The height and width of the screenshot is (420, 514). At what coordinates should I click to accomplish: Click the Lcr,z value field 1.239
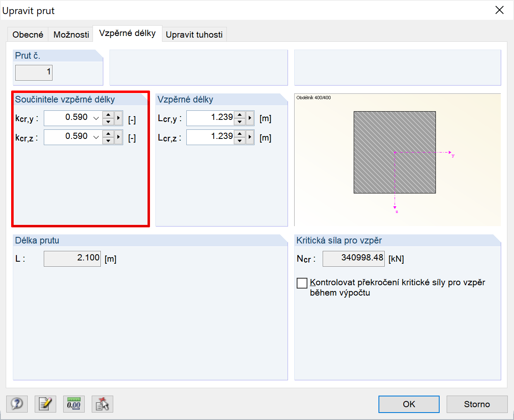210,137
